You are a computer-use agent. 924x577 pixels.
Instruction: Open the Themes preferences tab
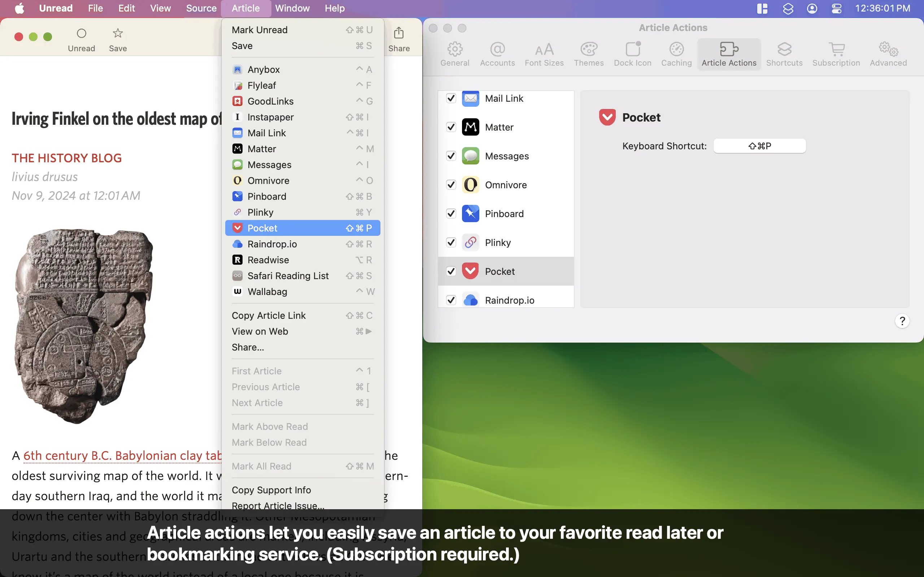(588, 54)
